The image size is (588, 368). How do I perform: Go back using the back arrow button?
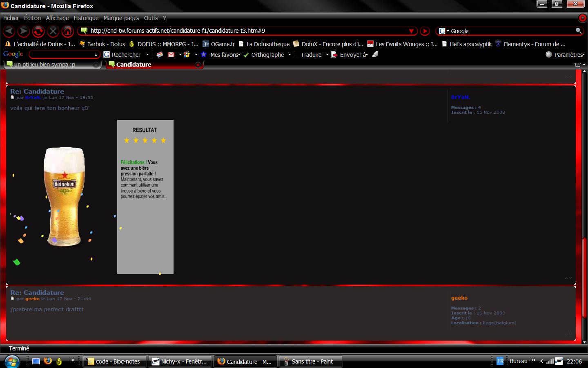[x=9, y=31]
